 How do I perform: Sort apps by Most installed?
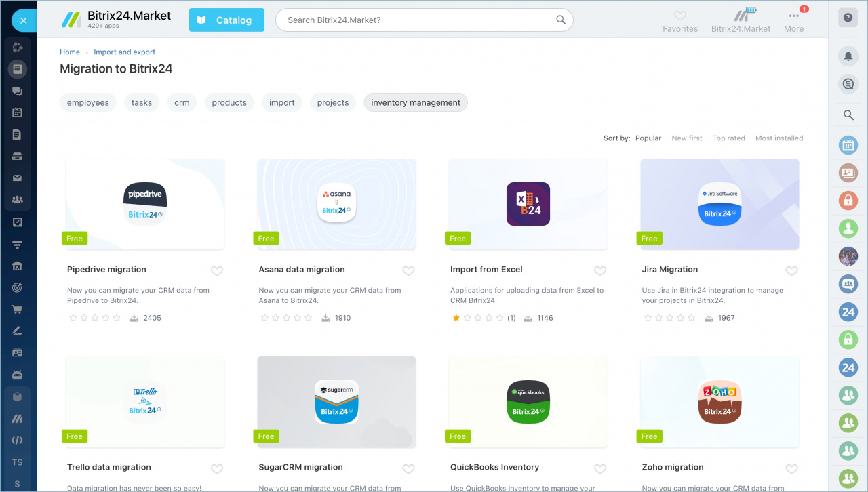tap(779, 138)
